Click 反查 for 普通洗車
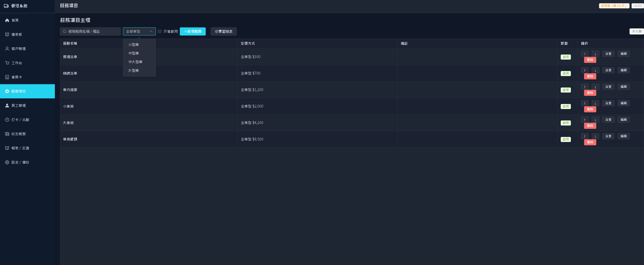644x265 pixels. (x=608, y=54)
